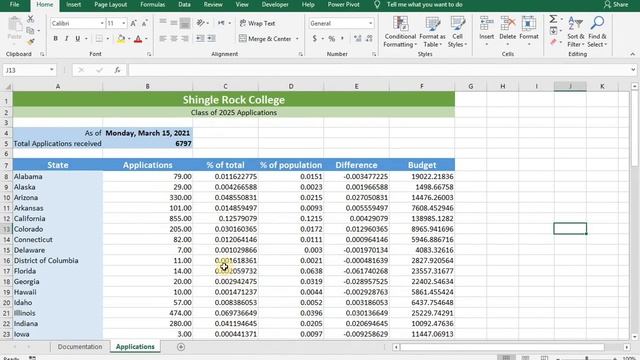Switch to the Page Layout tab
This screenshot has width=640, height=360.
coord(110,4)
